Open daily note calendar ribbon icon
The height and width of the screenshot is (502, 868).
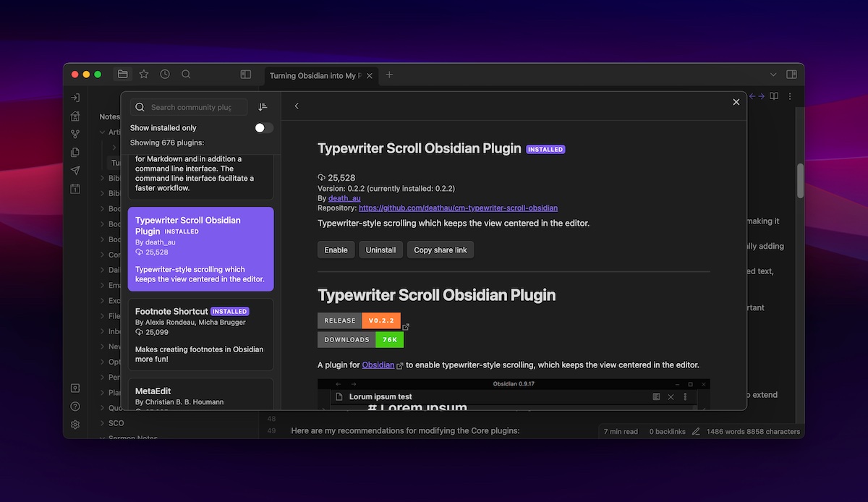coord(75,189)
